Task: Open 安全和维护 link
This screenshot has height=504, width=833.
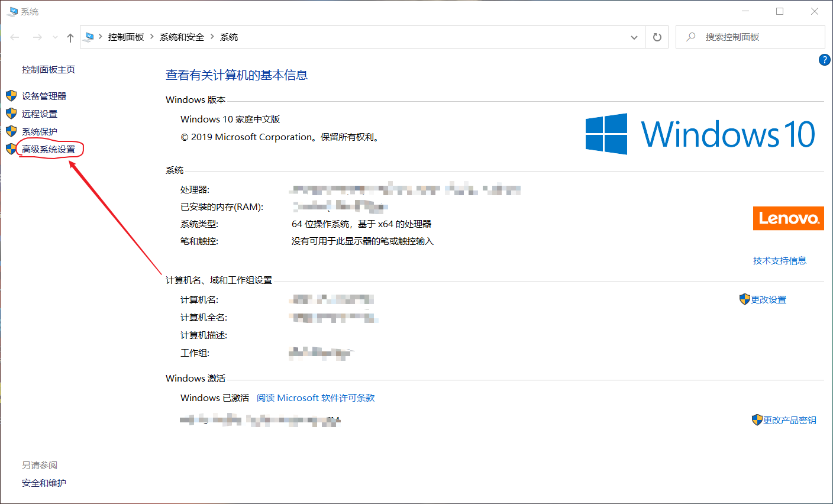Action: click(44, 483)
